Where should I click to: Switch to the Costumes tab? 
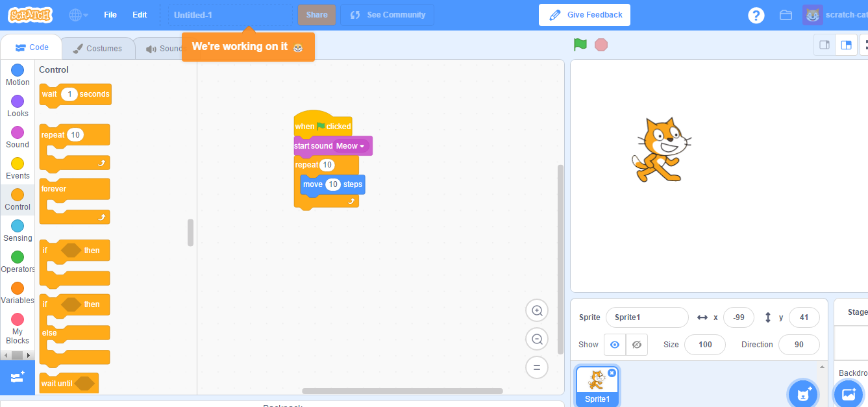(98, 47)
